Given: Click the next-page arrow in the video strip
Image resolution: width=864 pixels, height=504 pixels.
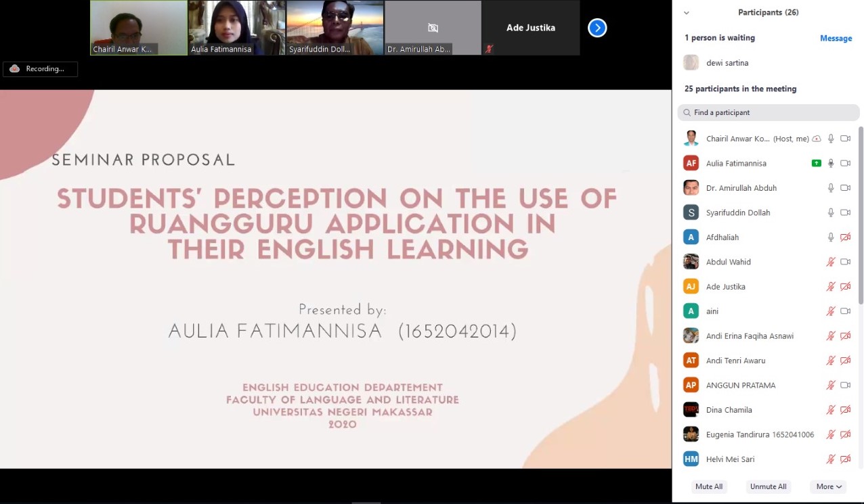Looking at the screenshot, I should tap(597, 28).
